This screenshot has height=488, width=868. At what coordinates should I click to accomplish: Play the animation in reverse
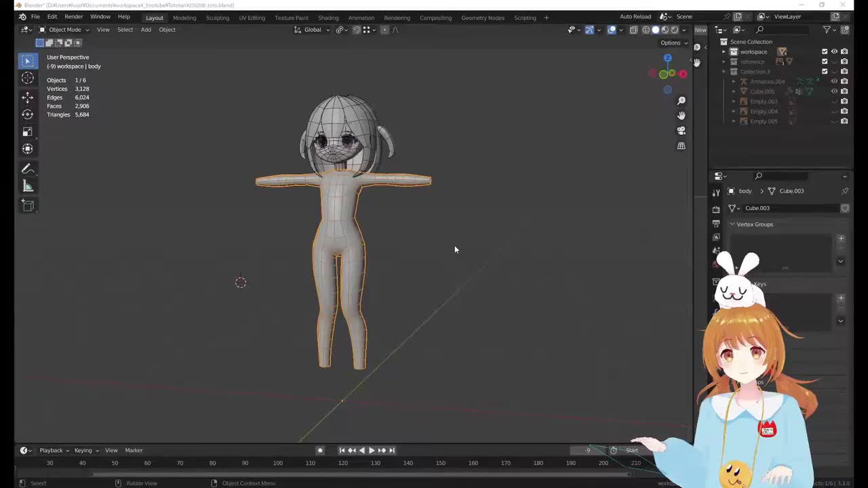click(x=361, y=450)
